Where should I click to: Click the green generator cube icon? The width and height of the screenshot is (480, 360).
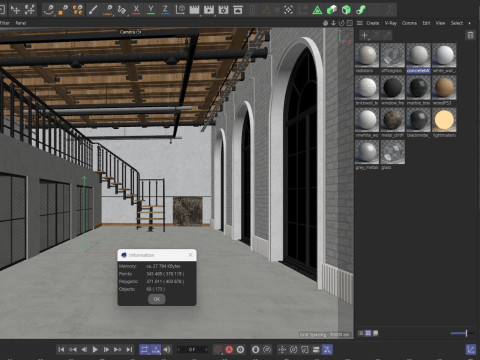point(346,10)
